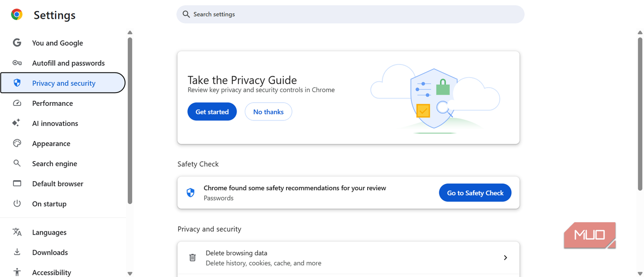
Task: Click 'Delete history, cookies, cache, and more' text
Action: coord(263,263)
